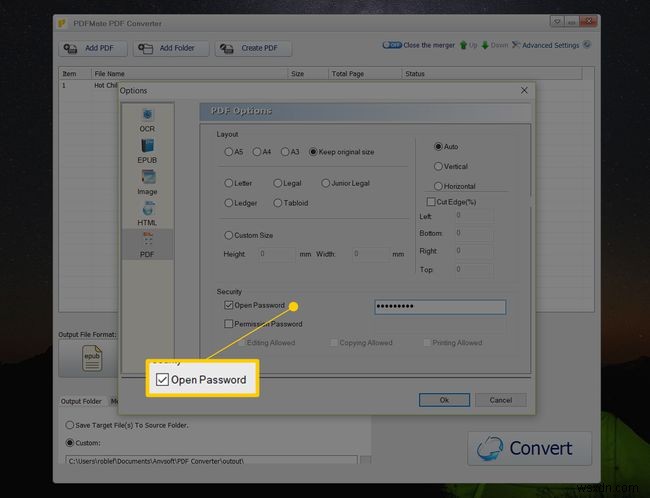
Task: Click the Total Page column header
Action: pyautogui.click(x=365, y=74)
